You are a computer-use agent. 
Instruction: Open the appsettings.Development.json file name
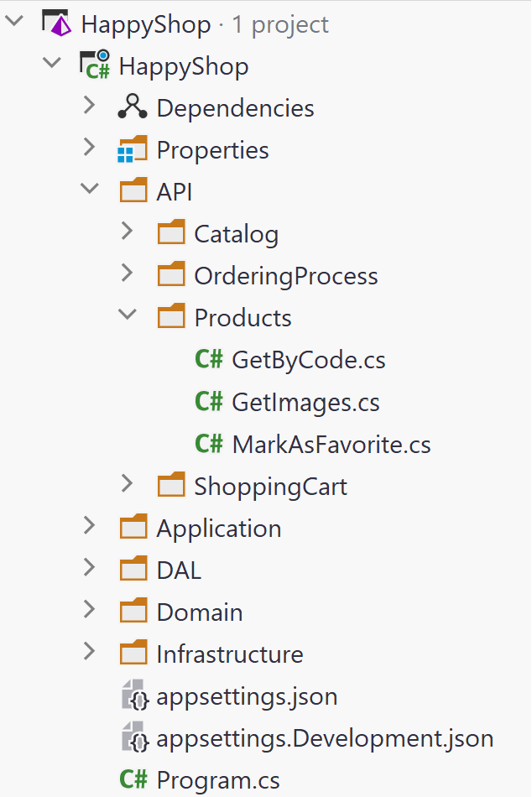[325, 739]
